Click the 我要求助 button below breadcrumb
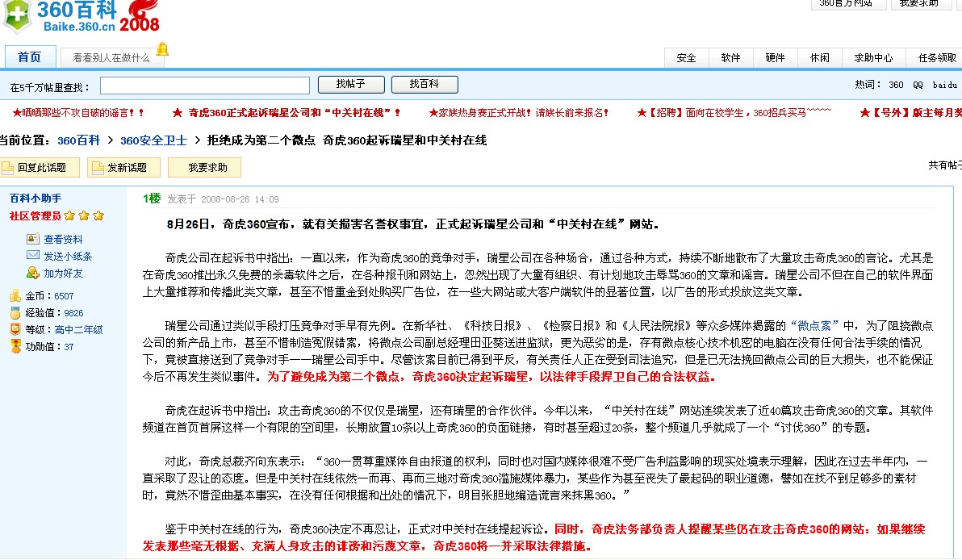 (205, 168)
